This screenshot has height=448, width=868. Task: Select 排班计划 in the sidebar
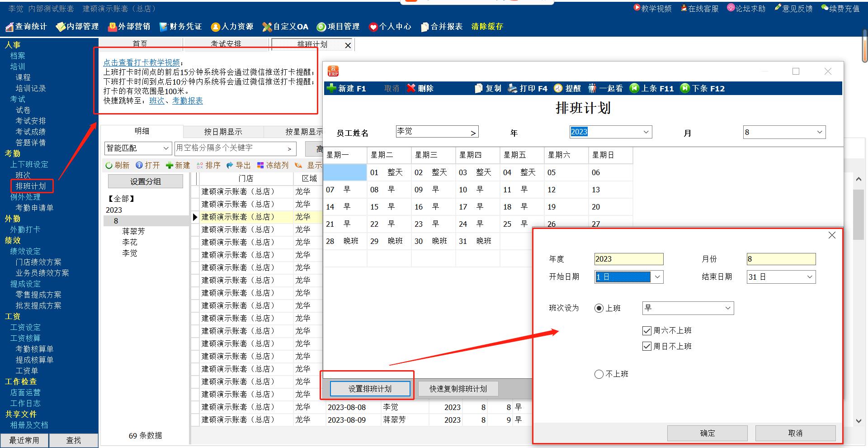31,186
